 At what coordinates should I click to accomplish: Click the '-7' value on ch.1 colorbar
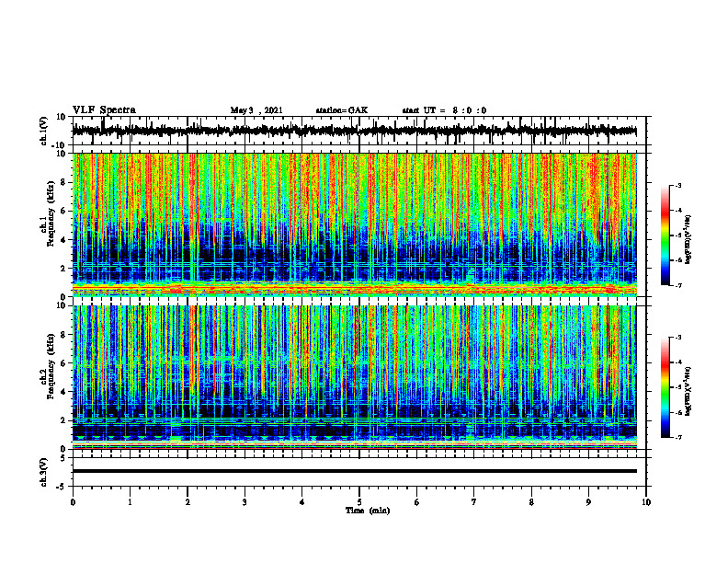(677, 285)
